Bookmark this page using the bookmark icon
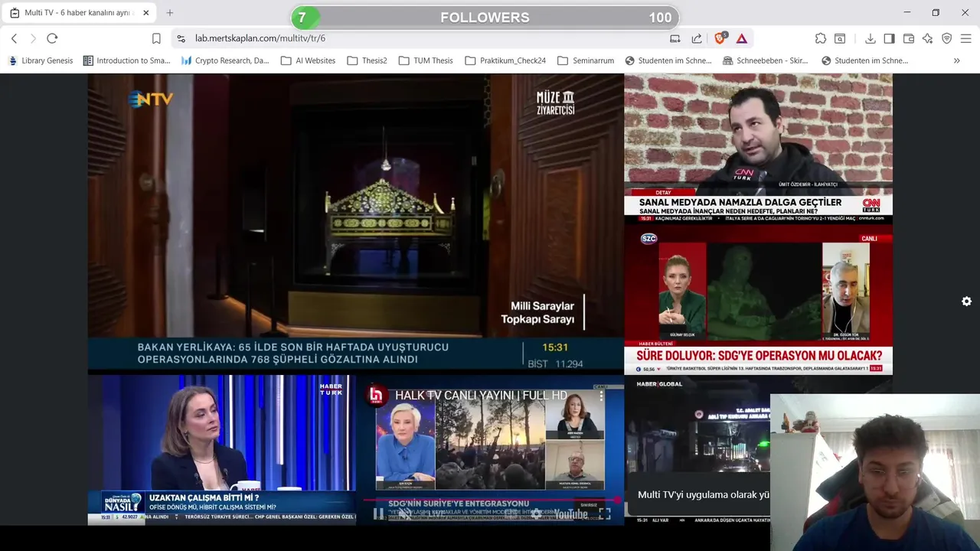980x551 pixels. point(156,38)
